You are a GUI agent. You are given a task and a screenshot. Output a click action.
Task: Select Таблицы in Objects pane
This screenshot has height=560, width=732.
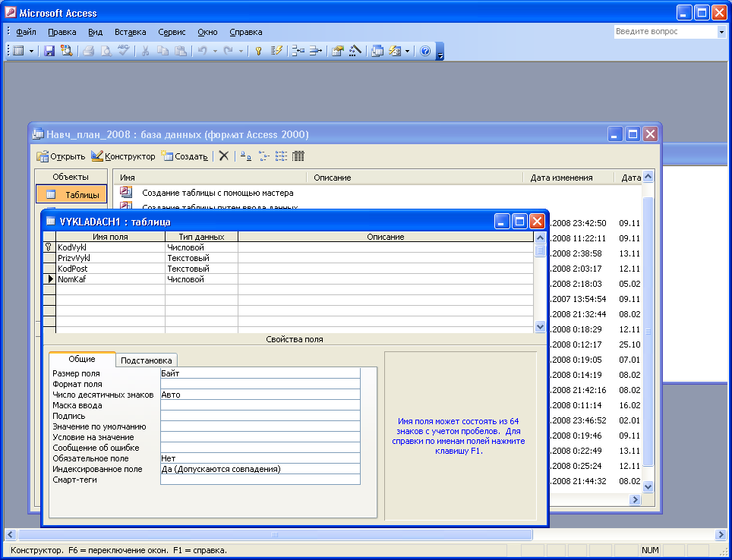click(x=71, y=194)
